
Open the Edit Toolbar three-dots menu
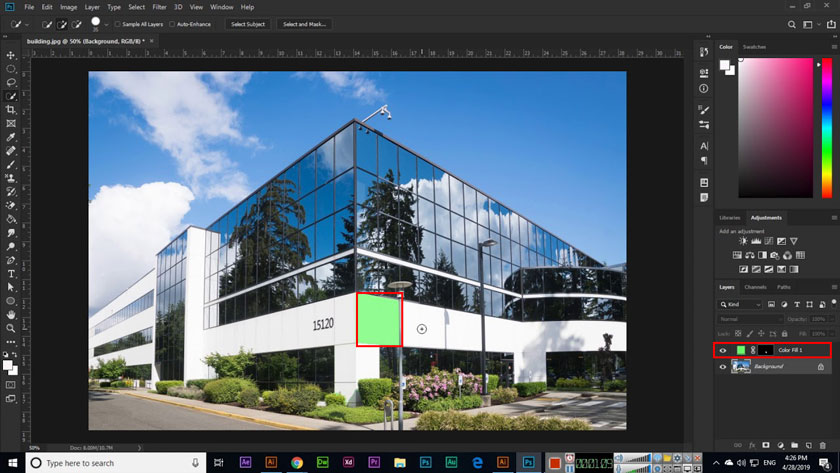tap(10, 342)
